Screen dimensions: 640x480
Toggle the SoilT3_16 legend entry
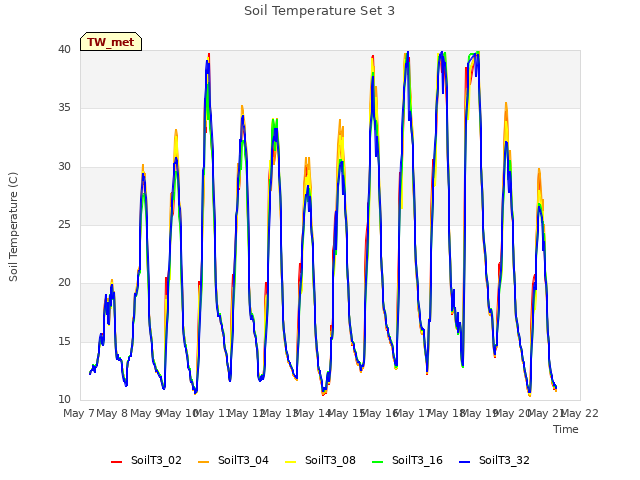coord(407,460)
